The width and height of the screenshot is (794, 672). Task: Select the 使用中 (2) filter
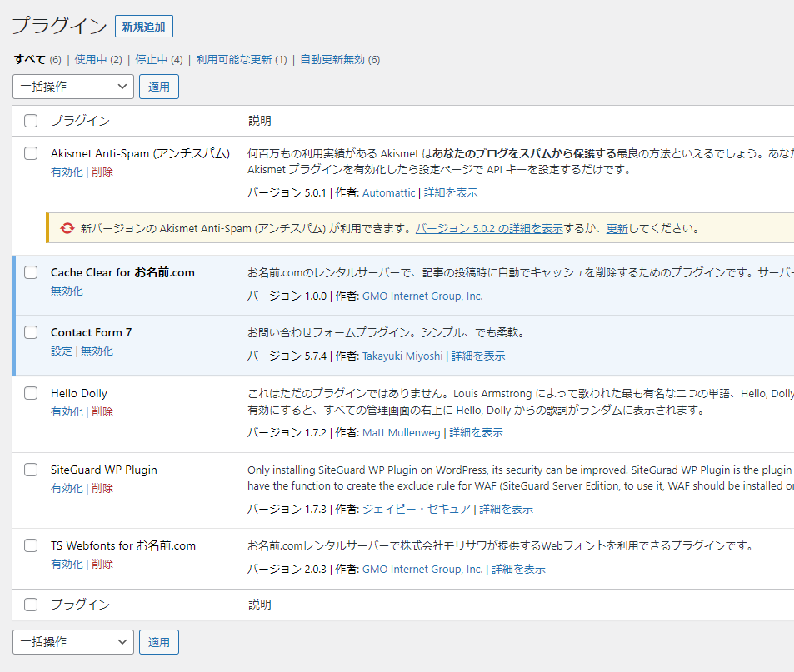[98, 60]
